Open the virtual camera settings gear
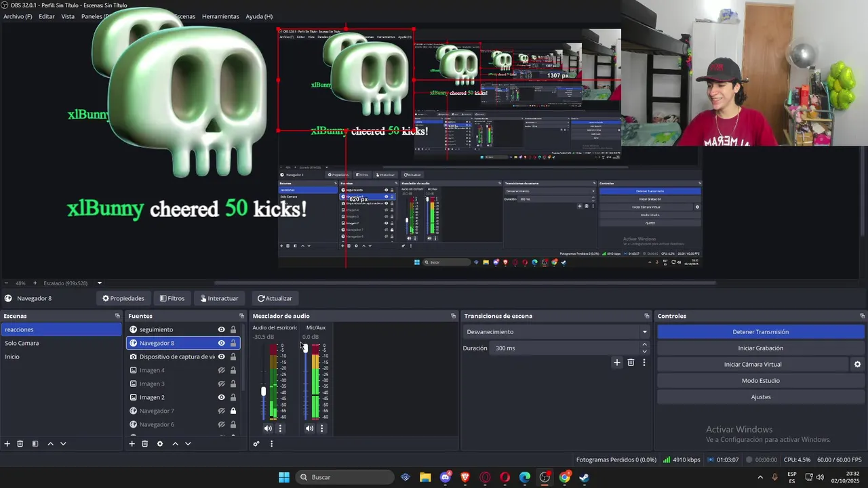868x488 pixels. pyautogui.click(x=857, y=365)
